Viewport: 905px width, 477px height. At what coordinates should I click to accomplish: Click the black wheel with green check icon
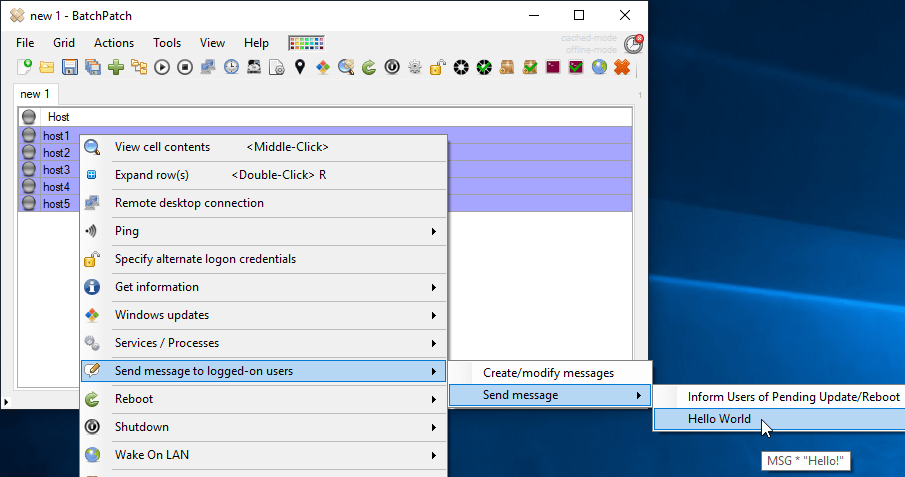[x=484, y=67]
